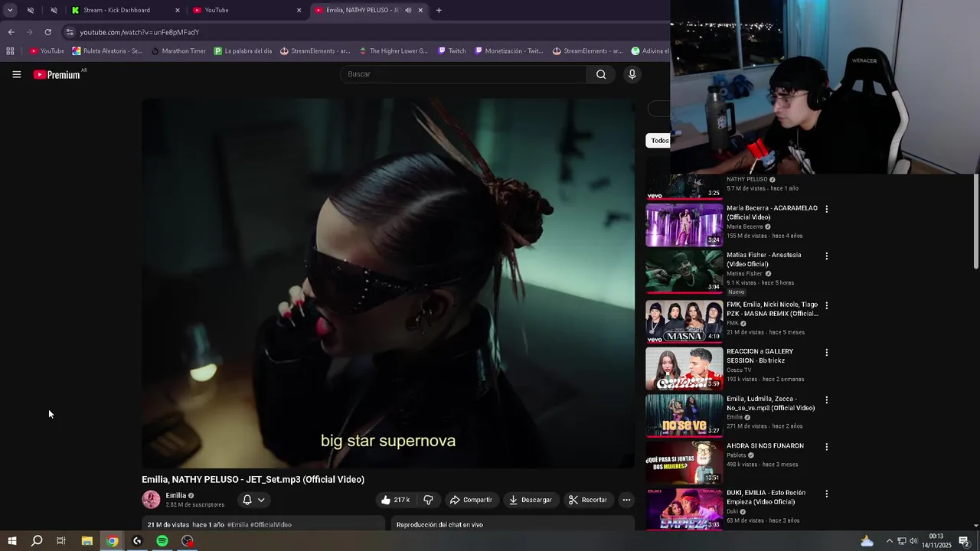Open La palabra del día bookmark

pyautogui.click(x=243, y=51)
